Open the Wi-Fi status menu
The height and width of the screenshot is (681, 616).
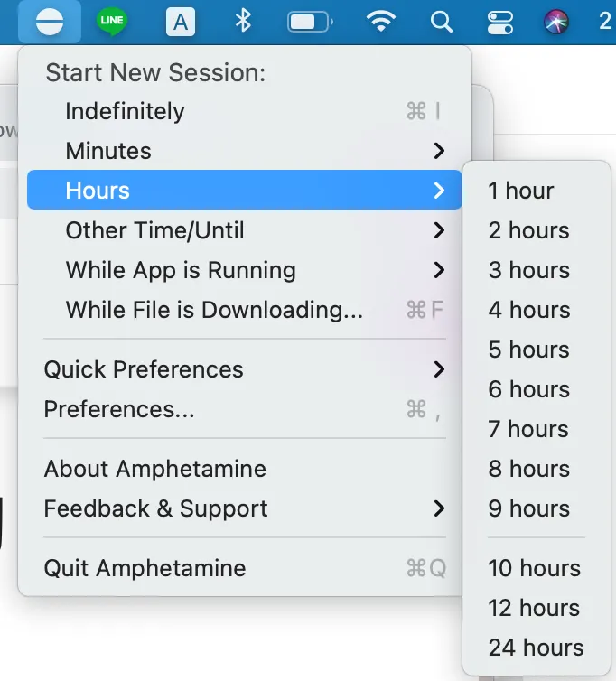click(x=382, y=22)
